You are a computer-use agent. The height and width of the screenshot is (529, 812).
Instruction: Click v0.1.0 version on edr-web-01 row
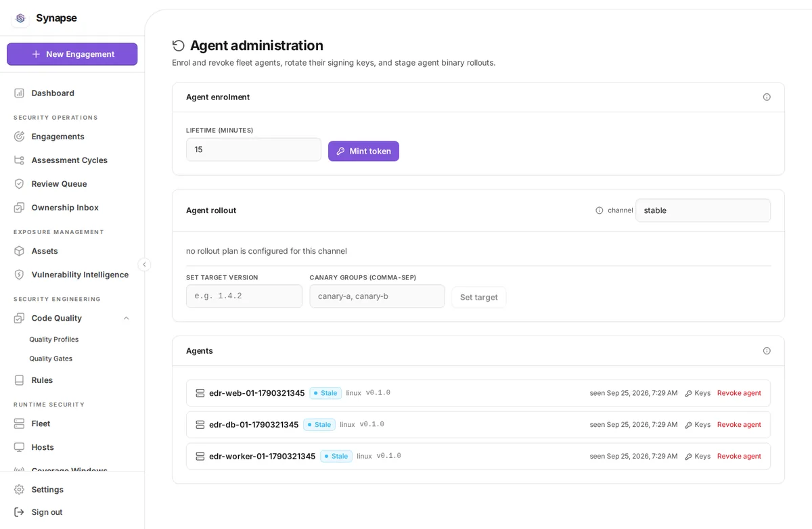tap(378, 393)
